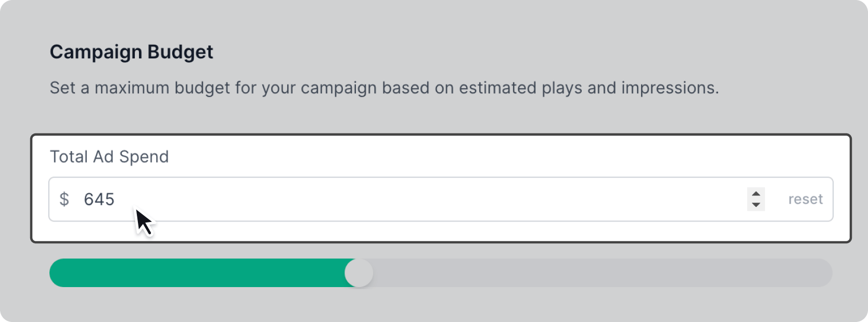The height and width of the screenshot is (322, 868).
Task: Click the word "Budget" in the heading
Action: tap(180, 52)
